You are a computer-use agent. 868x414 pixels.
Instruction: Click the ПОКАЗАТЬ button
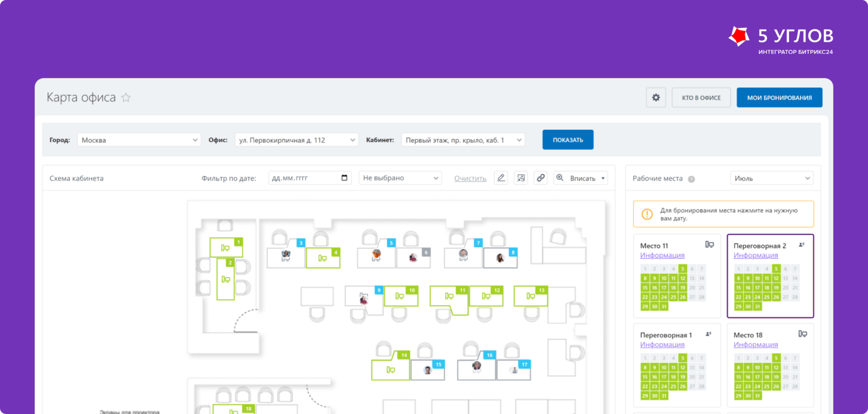568,140
